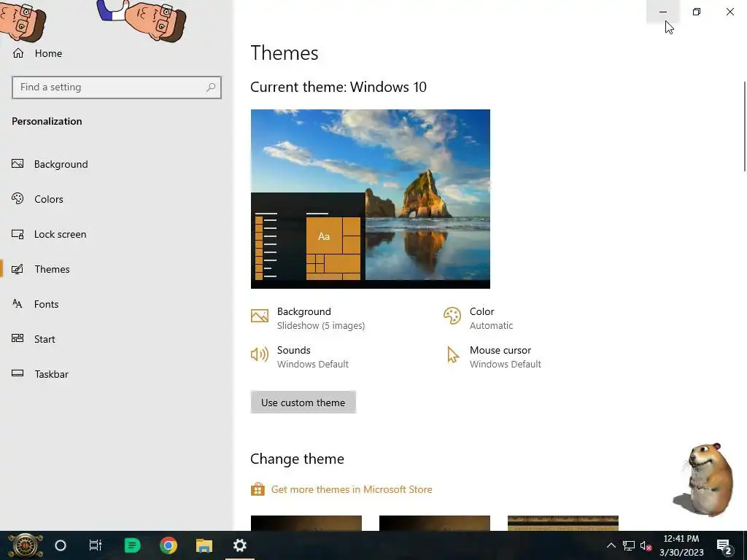
Task: Click the orange Color palette icon
Action: pos(452,316)
